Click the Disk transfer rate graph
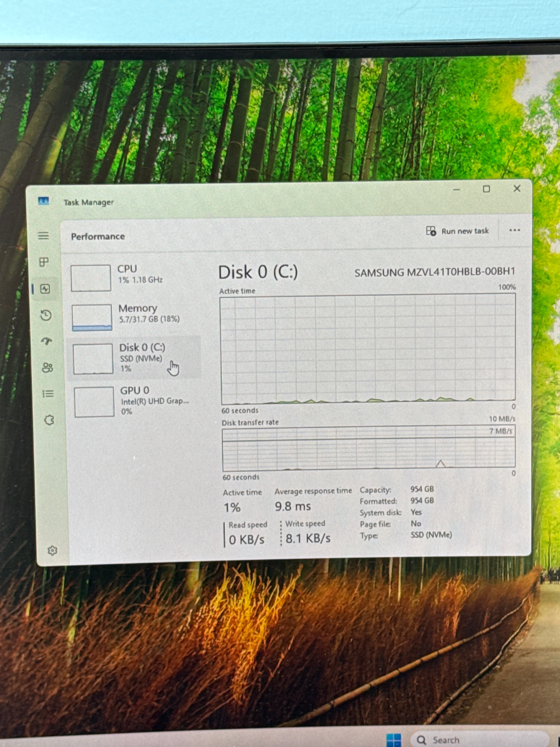560x747 pixels. point(369,448)
